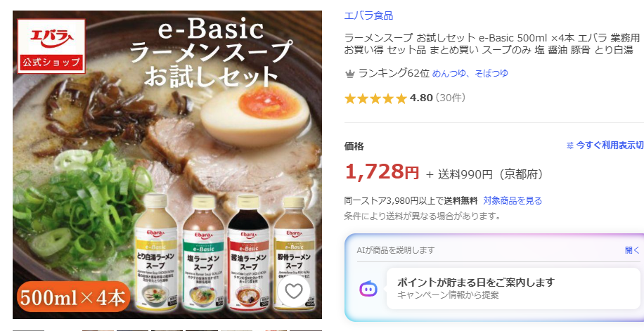Click the 1,728円 price
This screenshot has height=331, width=644.
382,171
